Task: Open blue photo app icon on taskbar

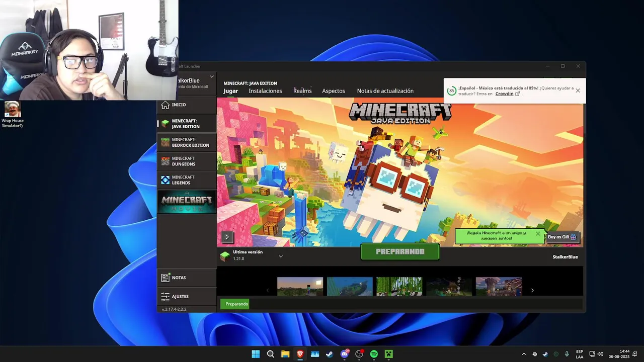Action: pyautogui.click(x=315, y=354)
